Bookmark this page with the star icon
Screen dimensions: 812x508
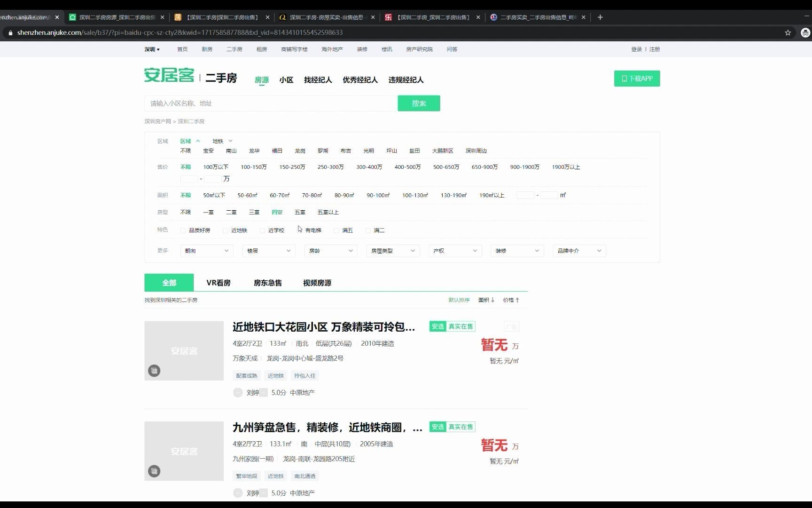click(x=788, y=32)
